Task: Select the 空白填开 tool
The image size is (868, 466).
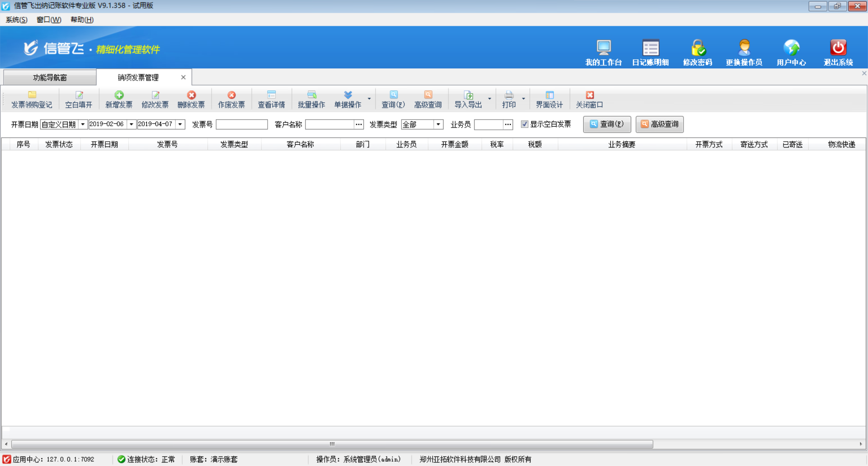Action: 78,99
